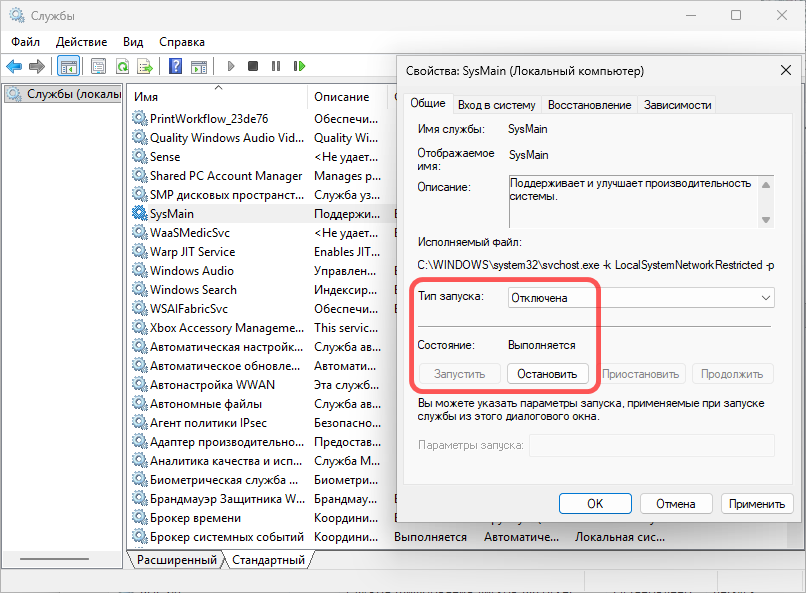
Task: Click the Остановить button
Action: coord(547,374)
